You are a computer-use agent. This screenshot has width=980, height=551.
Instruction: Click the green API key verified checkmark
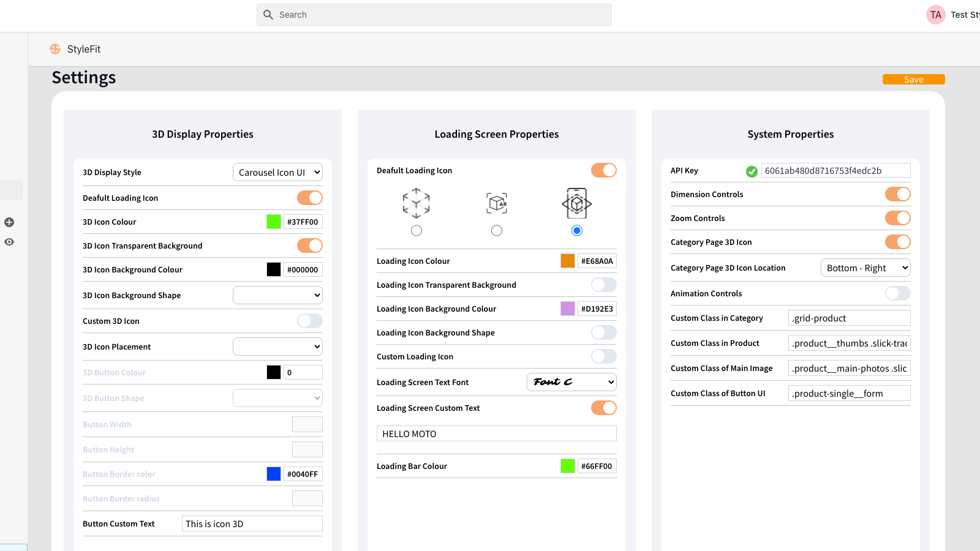pos(752,171)
